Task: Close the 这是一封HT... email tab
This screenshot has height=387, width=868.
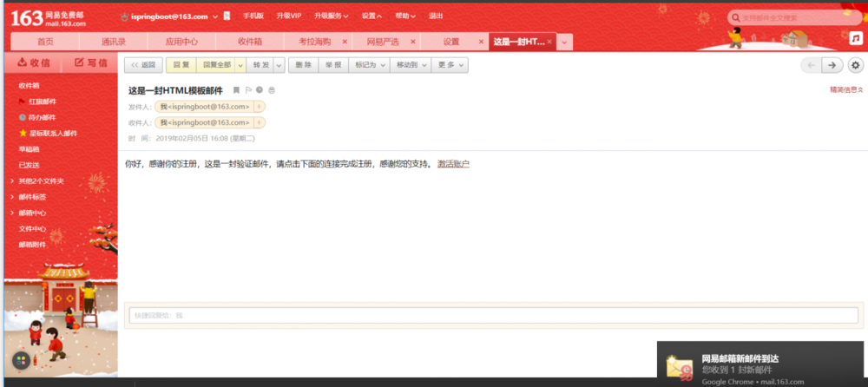Action: pyautogui.click(x=549, y=42)
